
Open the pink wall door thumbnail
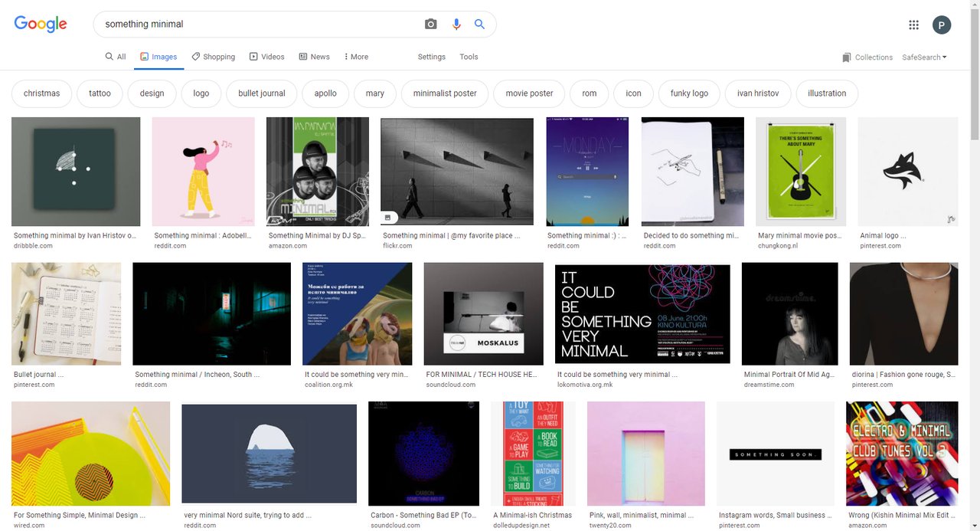[x=646, y=454]
